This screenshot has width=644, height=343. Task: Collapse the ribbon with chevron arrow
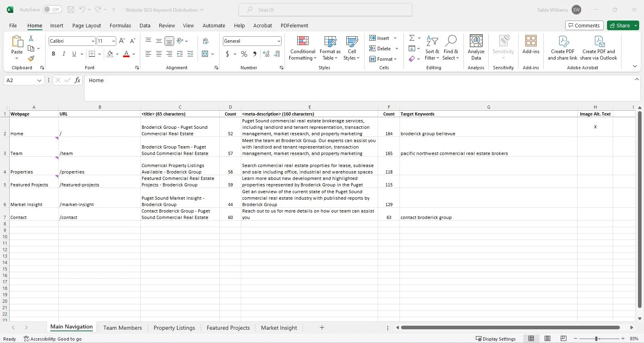[x=635, y=66]
